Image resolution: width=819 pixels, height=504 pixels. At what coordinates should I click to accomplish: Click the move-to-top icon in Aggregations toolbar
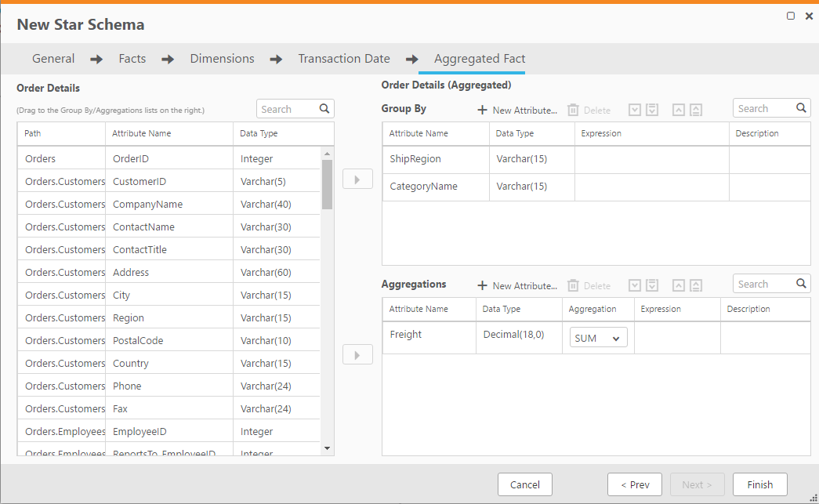pos(696,285)
